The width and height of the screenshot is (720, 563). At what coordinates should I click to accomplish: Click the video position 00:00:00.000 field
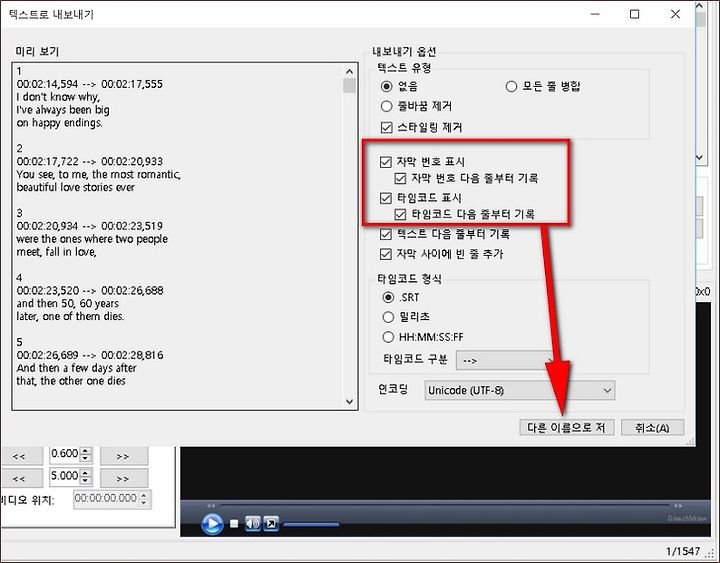point(106,499)
